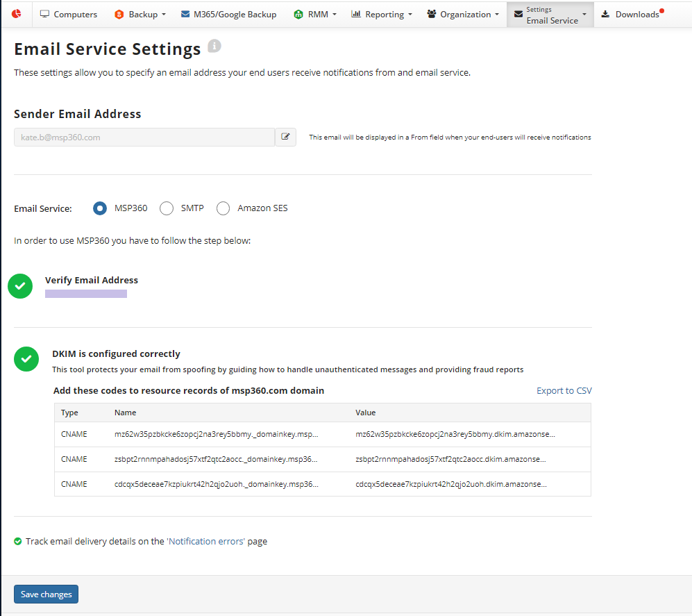Viewport: 692px width, 616px height.
Task: Click the MSP360 red logo icon
Action: pyautogui.click(x=17, y=14)
